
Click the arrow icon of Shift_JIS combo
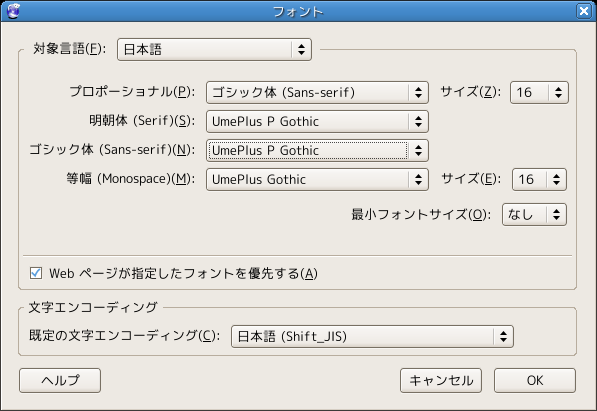(503, 336)
